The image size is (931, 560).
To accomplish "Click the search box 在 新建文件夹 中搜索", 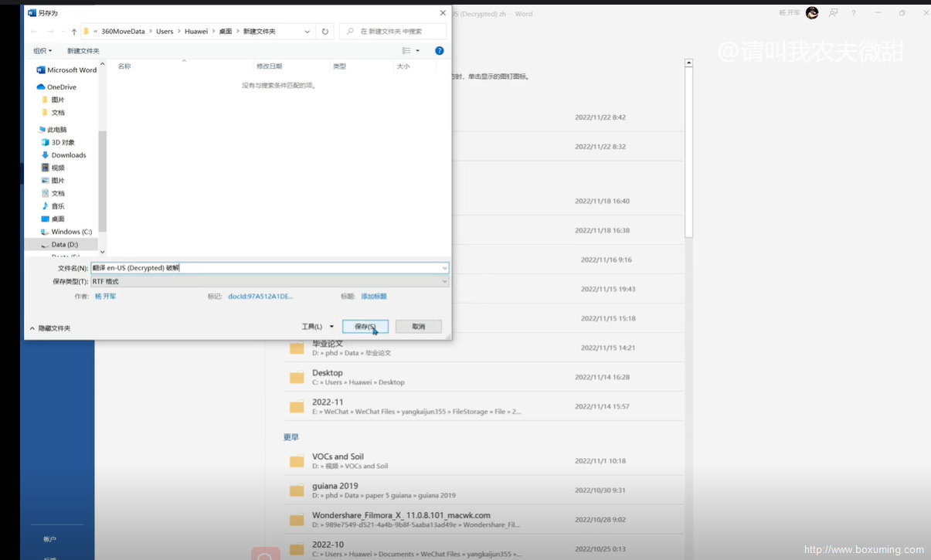I will pyautogui.click(x=392, y=32).
